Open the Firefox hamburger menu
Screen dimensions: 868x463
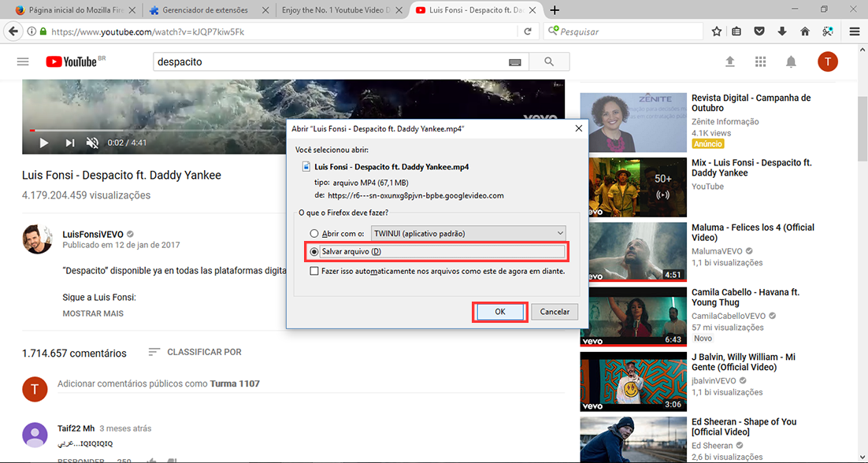coord(855,31)
